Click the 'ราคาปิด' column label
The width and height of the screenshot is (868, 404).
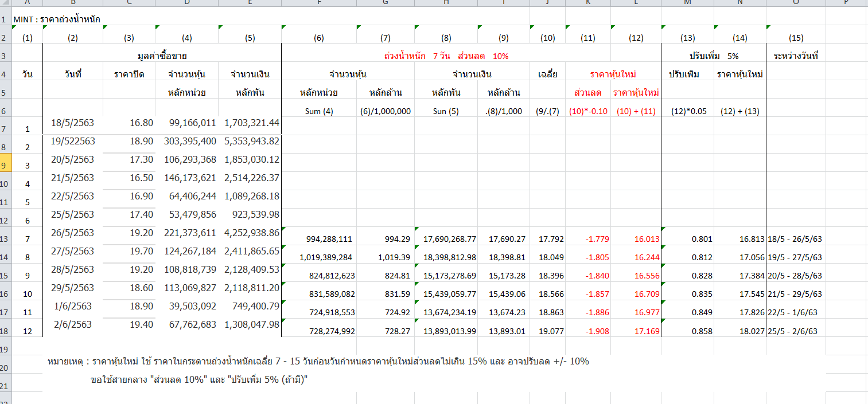point(129,74)
